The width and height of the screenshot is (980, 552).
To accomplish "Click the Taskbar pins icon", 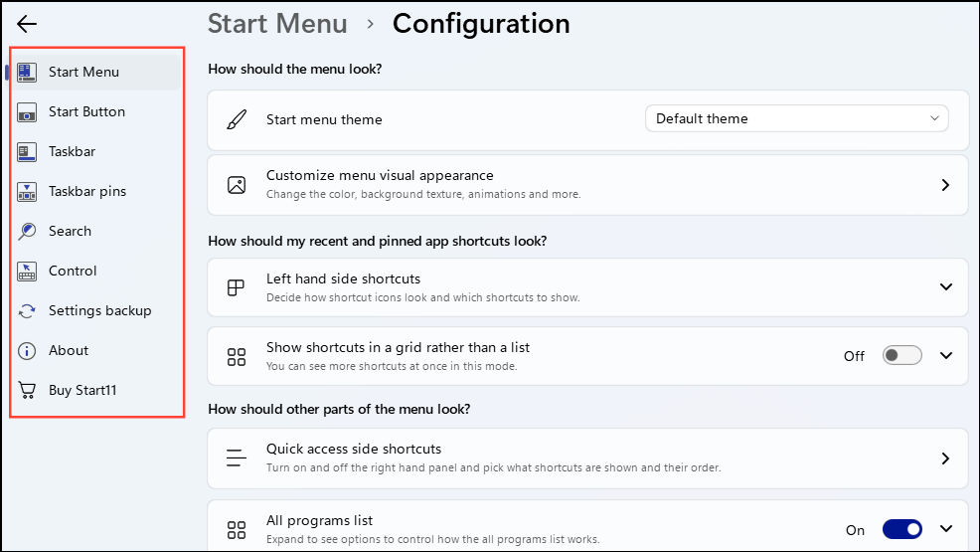I will pos(28,192).
